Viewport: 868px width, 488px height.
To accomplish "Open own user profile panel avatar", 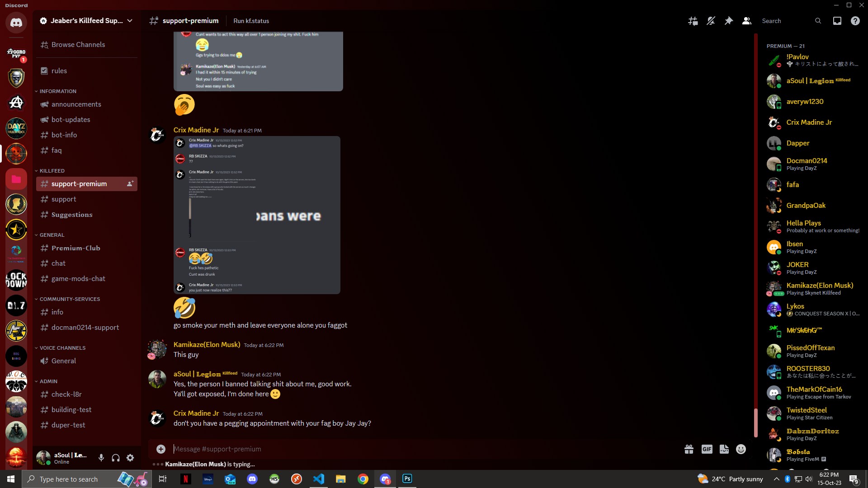I will coord(43,458).
